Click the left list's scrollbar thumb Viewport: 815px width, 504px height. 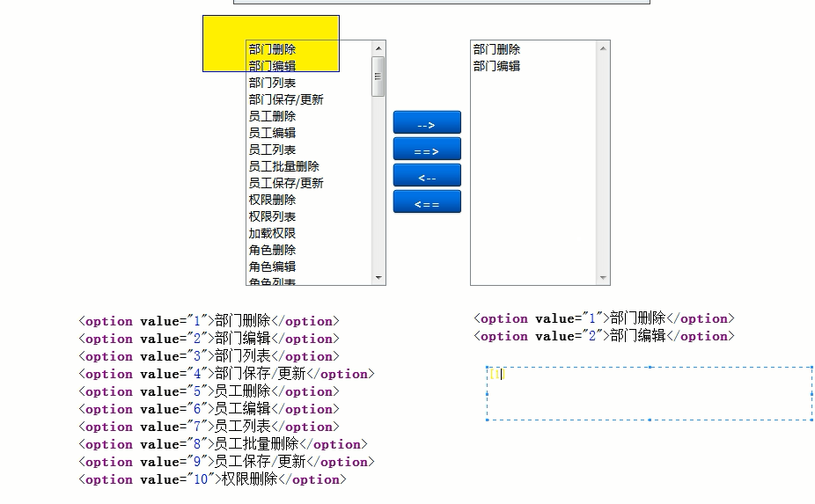point(378,77)
